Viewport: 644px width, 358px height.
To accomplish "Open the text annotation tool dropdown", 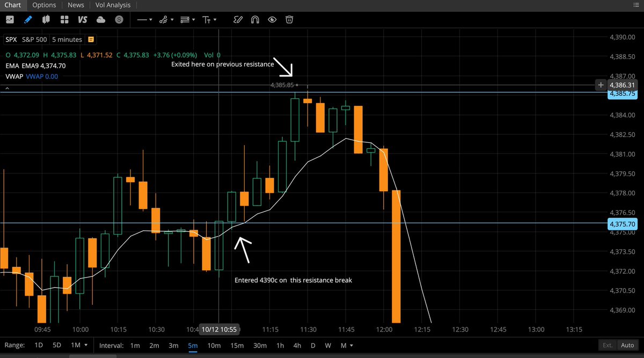I will click(209, 19).
